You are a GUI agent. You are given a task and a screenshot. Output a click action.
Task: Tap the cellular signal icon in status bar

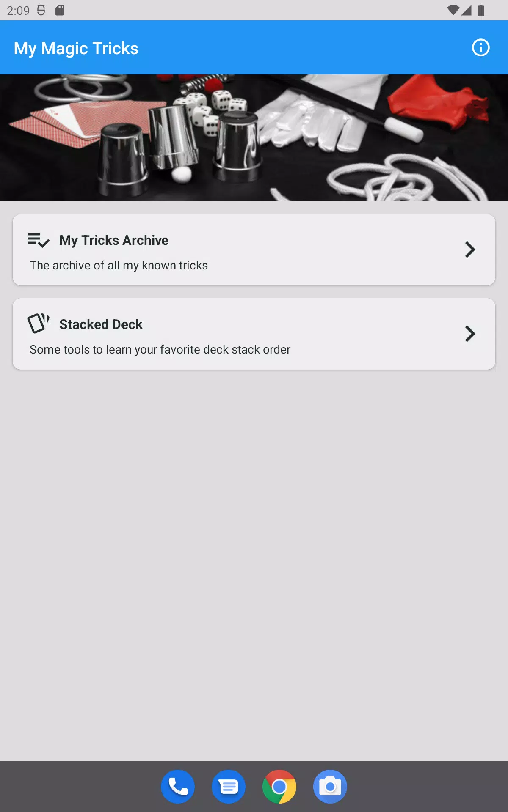[x=467, y=10]
